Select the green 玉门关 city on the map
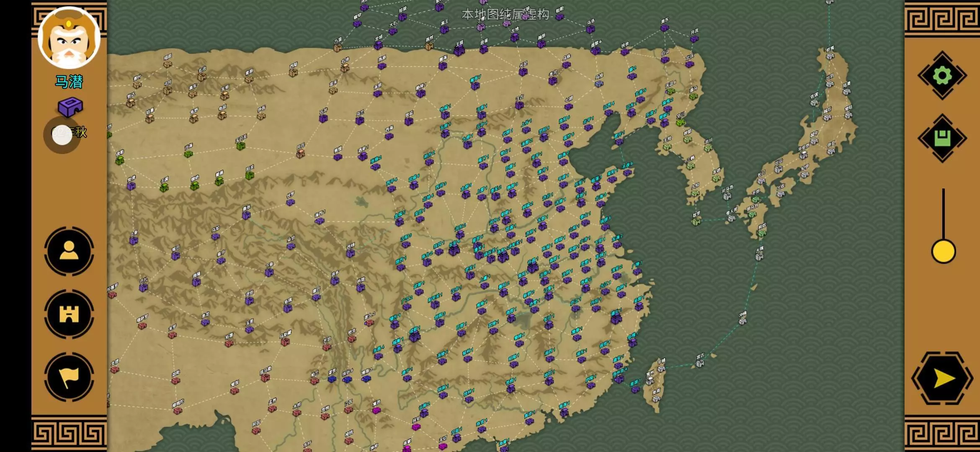 pos(240,146)
